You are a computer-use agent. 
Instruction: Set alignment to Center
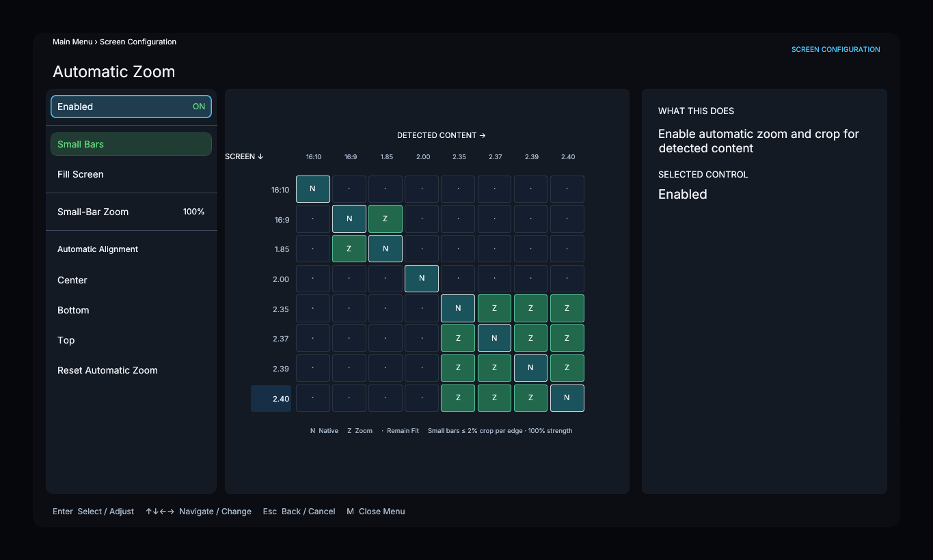click(x=131, y=280)
